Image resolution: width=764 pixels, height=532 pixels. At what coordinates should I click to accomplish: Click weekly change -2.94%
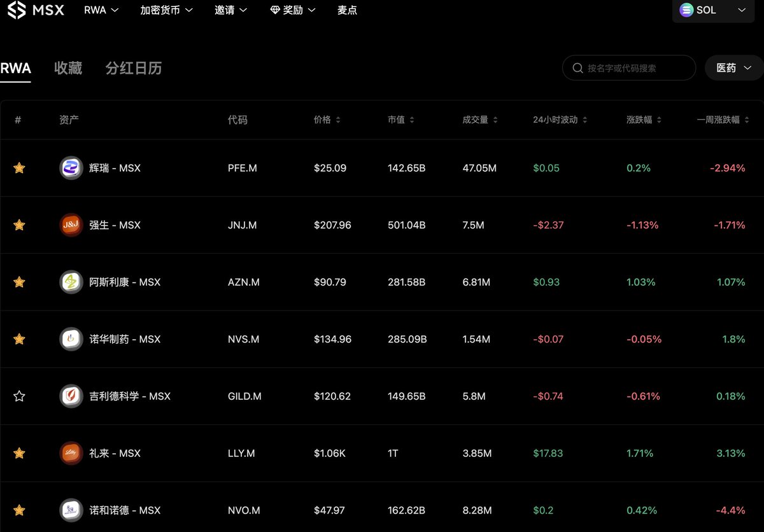tap(728, 168)
